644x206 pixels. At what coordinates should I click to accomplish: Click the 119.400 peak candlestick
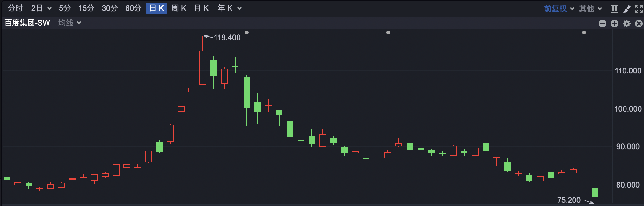(x=203, y=67)
